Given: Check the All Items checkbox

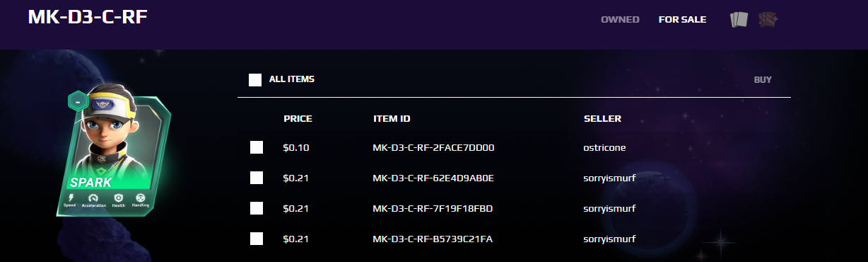Looking at the screenshot, I should 255,79.
